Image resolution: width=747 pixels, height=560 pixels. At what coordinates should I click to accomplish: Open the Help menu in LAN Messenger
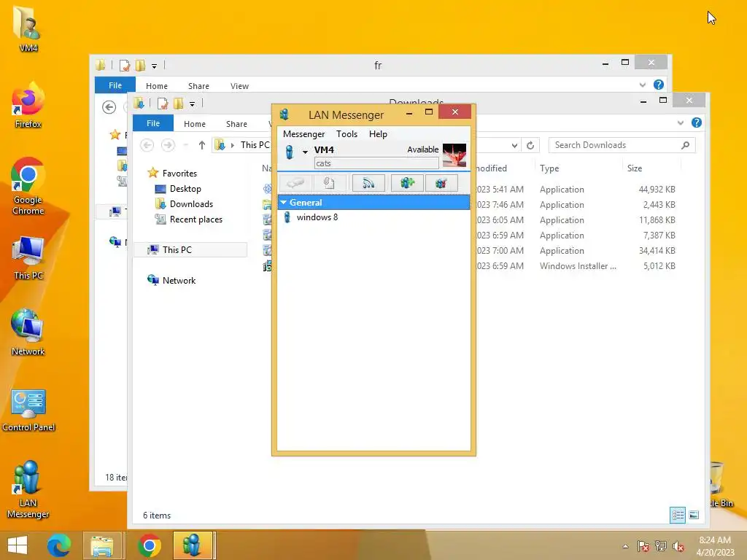[378, 134]
